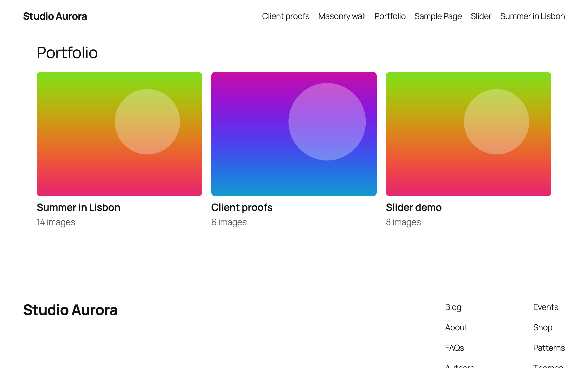Select Portfolio in the top navigation
The image size is (588, 368).
(390, 16)
